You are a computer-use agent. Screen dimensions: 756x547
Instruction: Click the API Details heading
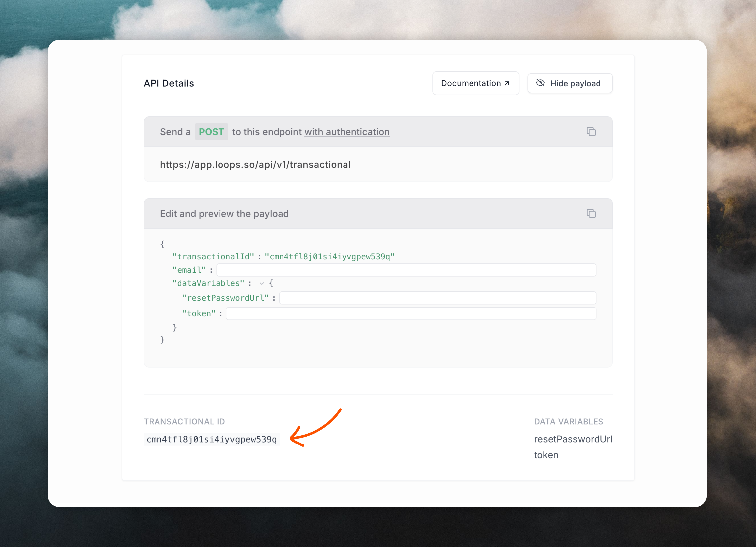click(x=169, y=83)
